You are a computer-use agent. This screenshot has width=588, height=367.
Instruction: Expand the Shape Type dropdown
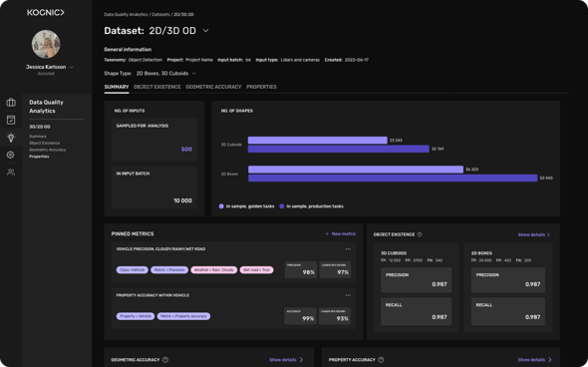pos(194,74)
